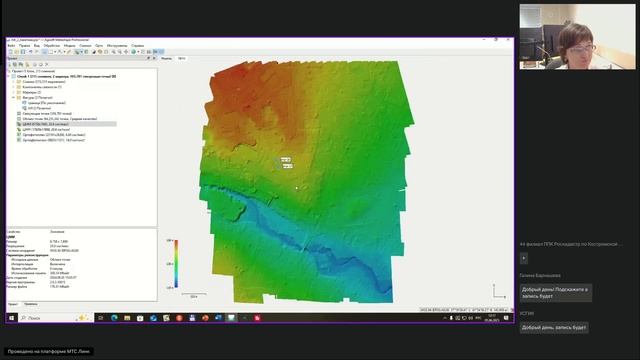This screenshot has width=640, height=360.
Task: Click the Remove items X icon in Workspace toolbar
Action: click(x=47, y=64)
